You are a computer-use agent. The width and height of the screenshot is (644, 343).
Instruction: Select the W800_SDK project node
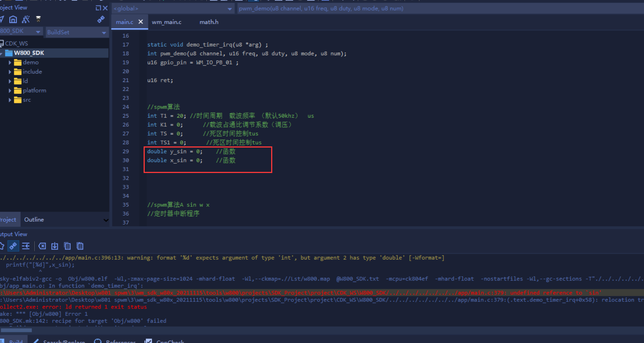click(x=29, y=53)
